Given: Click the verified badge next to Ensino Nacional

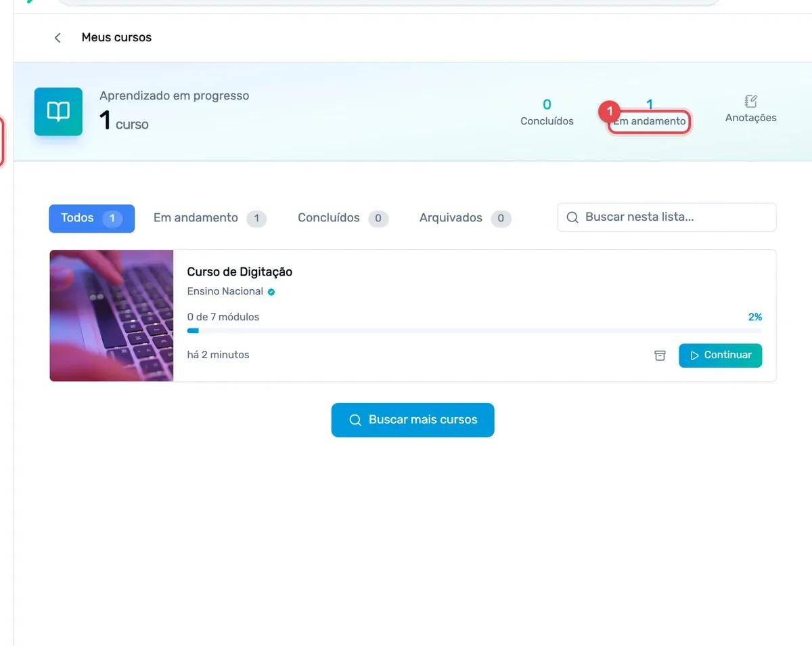Looking at the screenshot, I should 271,292.
